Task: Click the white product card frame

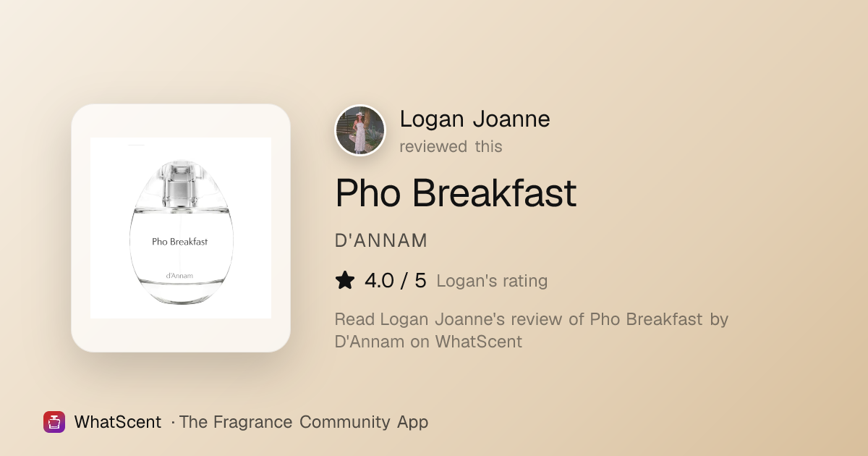Action: click(181, 228)
